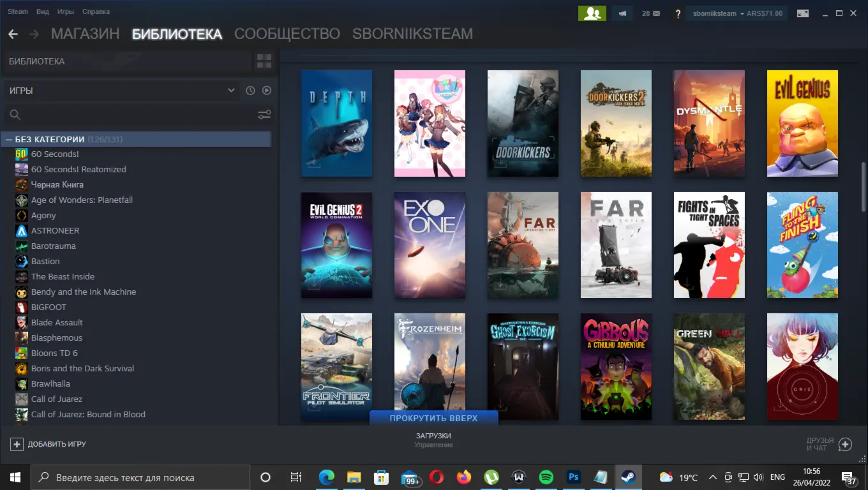Open sborniiksteam account dropdown

(737, 13)
